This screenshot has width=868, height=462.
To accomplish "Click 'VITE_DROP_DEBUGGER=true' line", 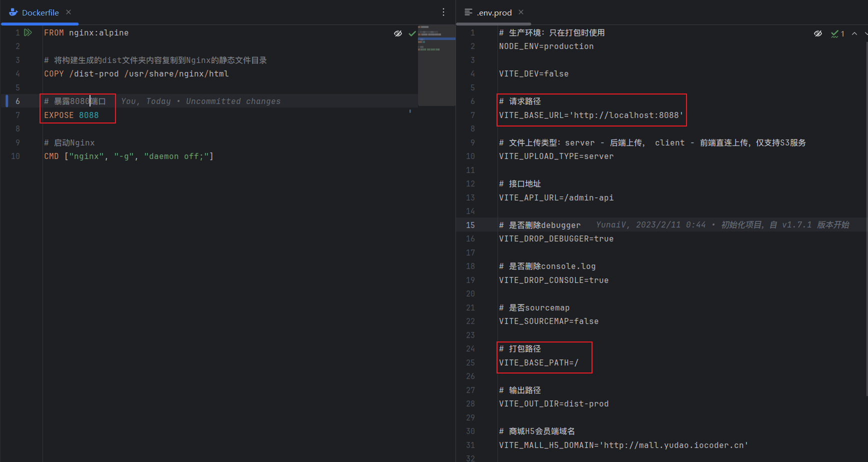I will pos(556,238).
